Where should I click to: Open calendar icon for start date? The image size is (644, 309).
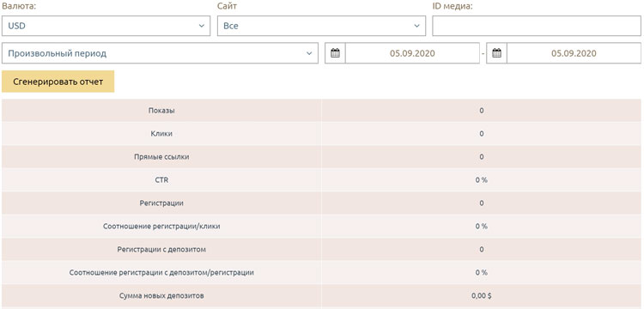(335, 53)
